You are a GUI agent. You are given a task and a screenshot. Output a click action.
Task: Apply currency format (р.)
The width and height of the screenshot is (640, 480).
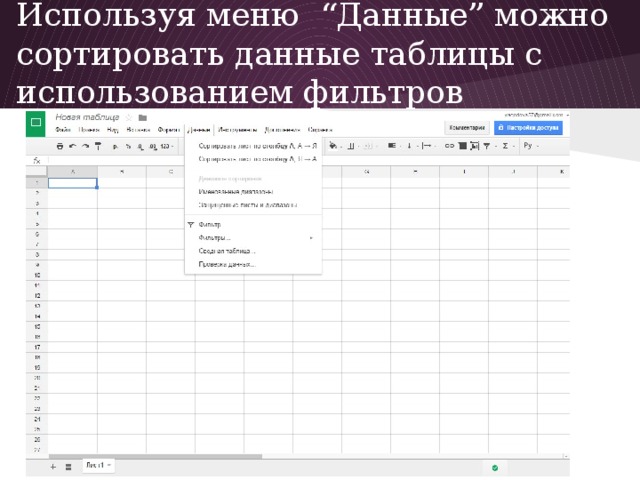click(115, 146)
